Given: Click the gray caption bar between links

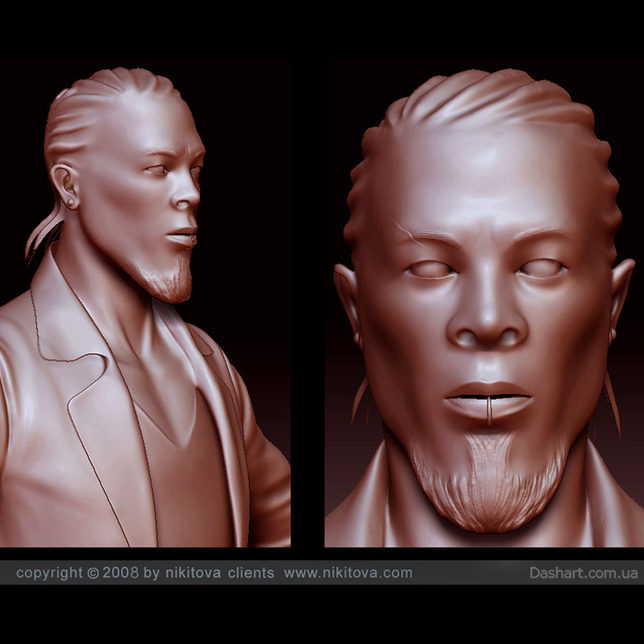Looking at the screenshot, I should pos(470,573).
